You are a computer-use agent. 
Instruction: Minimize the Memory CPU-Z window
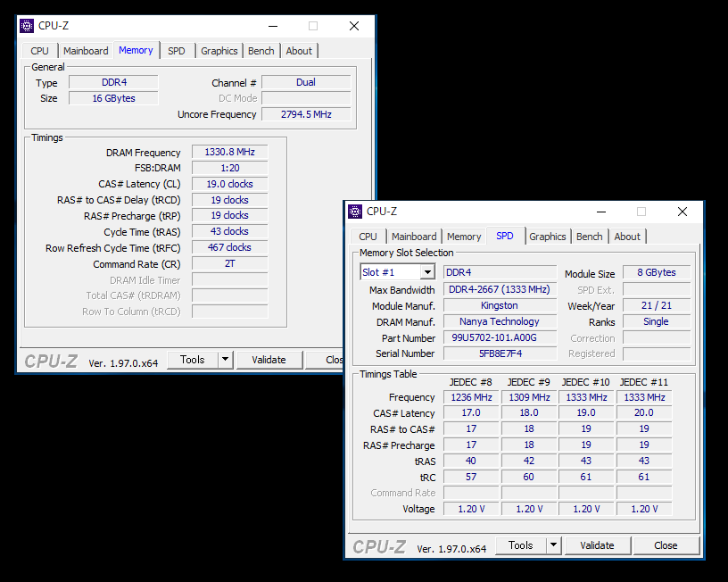point(273,26)
